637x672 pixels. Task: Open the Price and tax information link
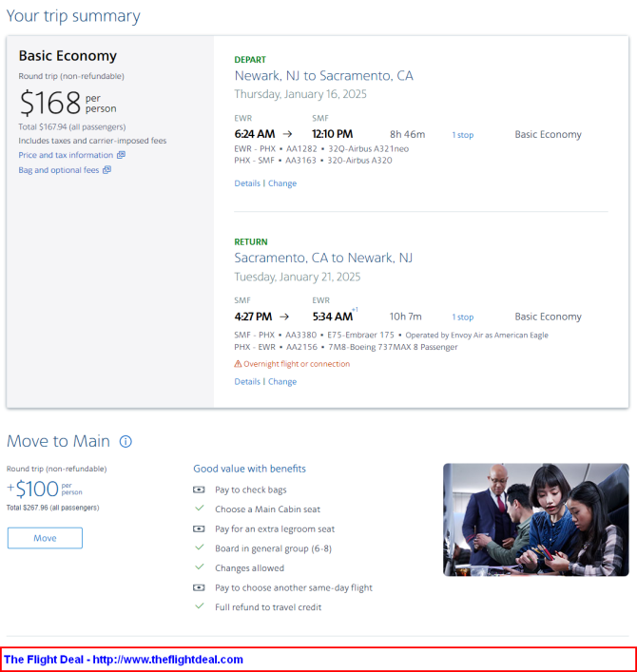coord(66,155)
